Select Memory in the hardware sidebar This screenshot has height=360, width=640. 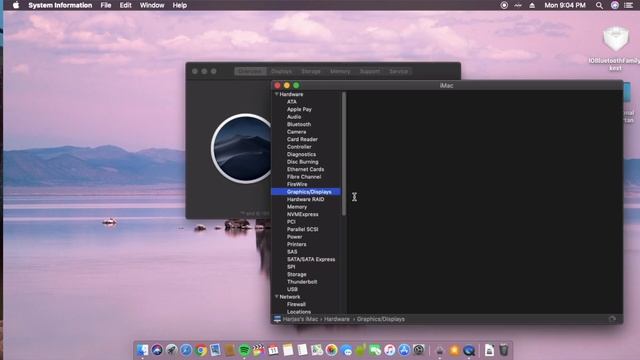click(297, 207)
